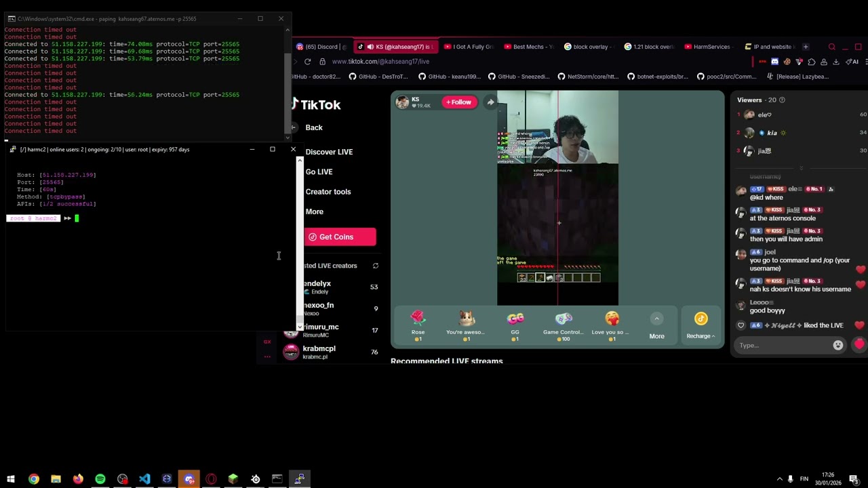868x488 pixels.
Task: Open endelyx suggested live creator
Action: pos(332,287)
